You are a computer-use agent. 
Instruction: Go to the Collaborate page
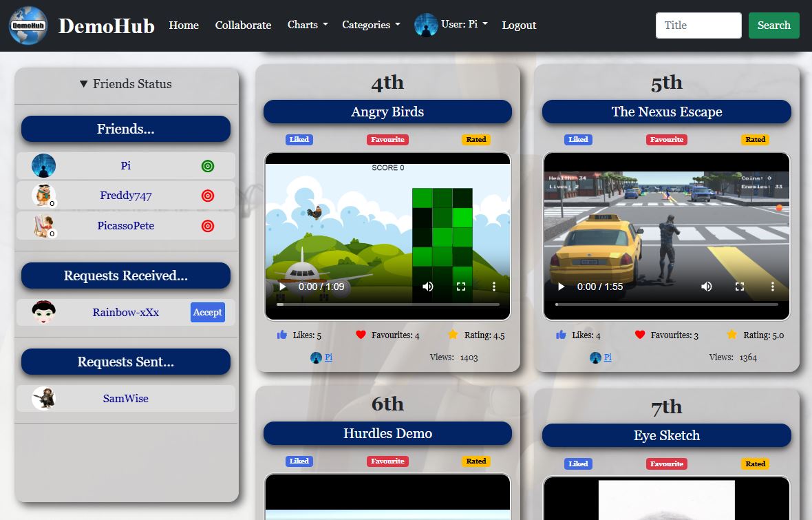coord(243,25)
